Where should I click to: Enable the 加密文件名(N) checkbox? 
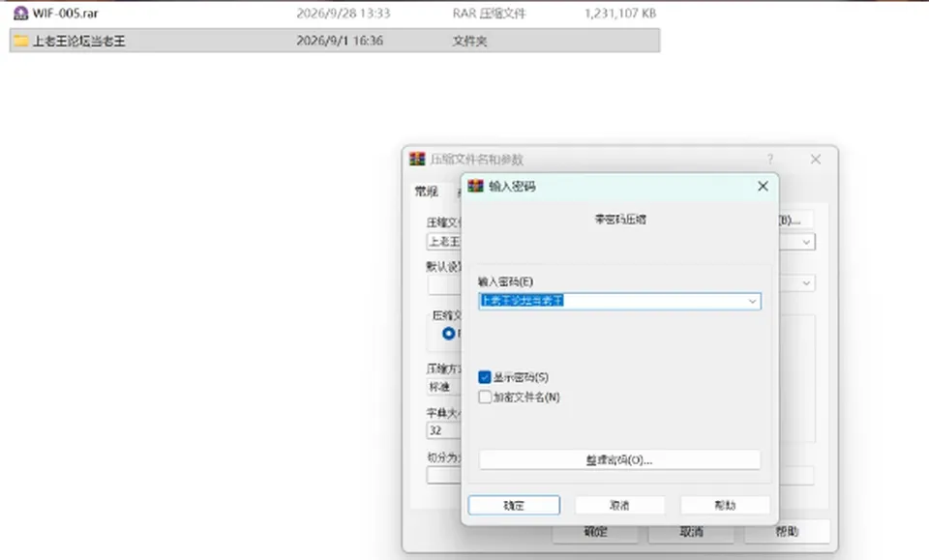(485, 397)
